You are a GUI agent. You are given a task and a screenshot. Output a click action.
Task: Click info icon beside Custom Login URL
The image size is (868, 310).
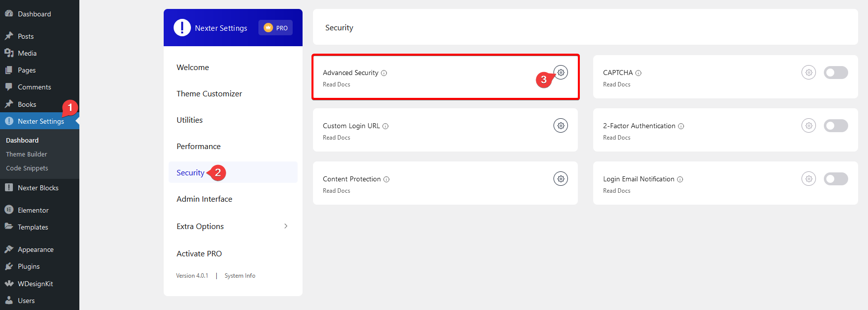tap(385, 126)
